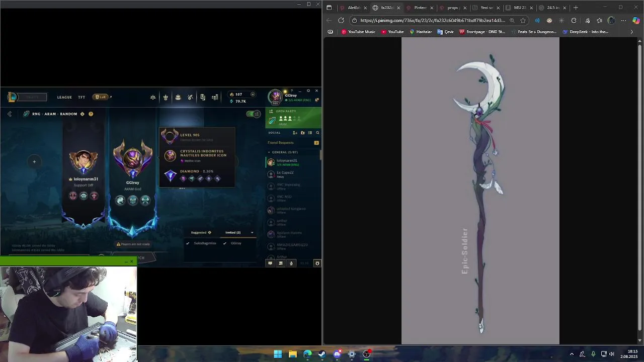Open Steam from the taskbar

(x=322, y=354)
